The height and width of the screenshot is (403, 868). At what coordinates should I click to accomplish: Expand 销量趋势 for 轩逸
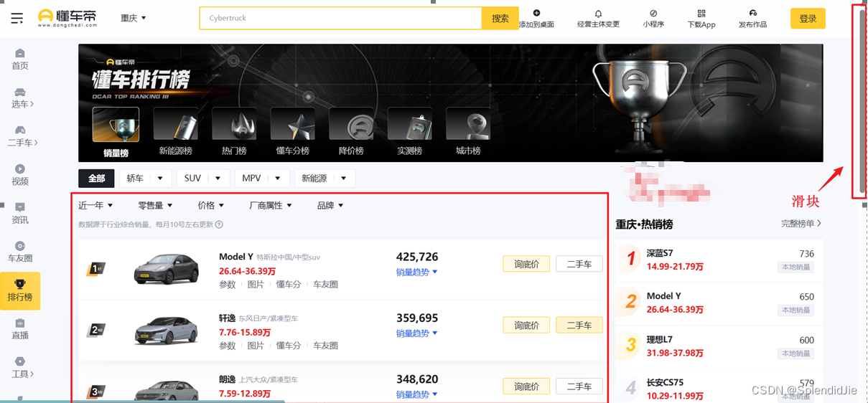click(417, 333)
